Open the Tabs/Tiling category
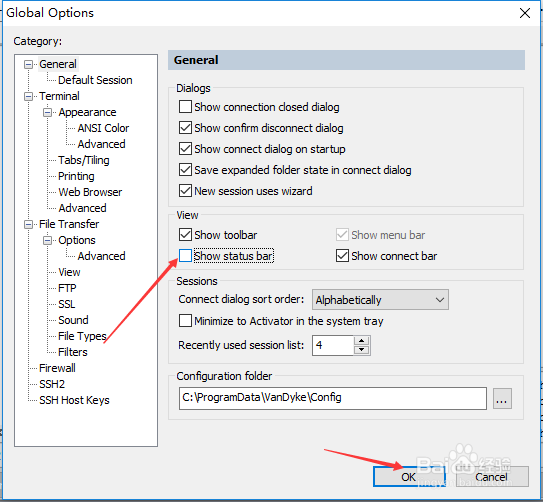543x502 pixels. (x=83, y=160)
